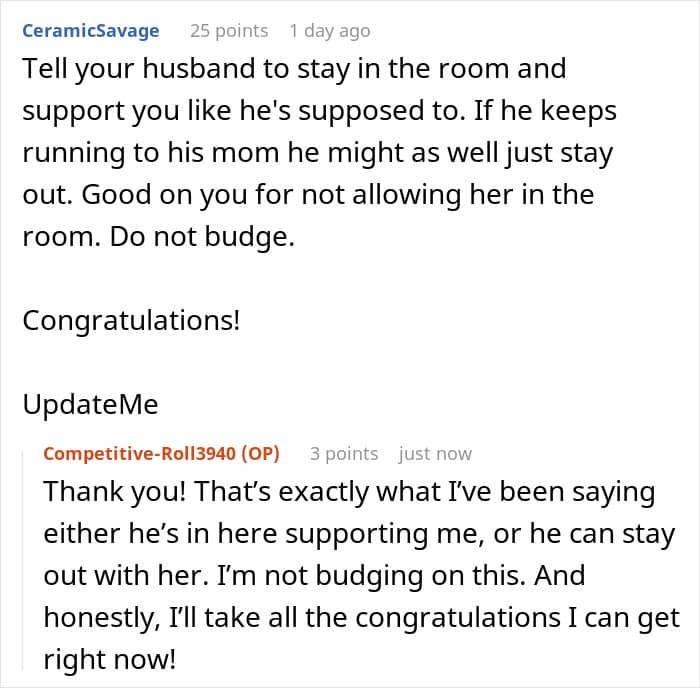Open Competitive-Roll3940 username link

[x=140, y=454]
